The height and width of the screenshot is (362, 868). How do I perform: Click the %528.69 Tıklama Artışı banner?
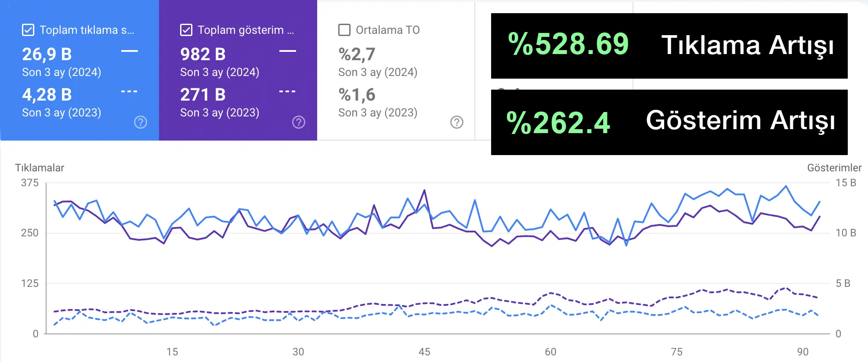tap(669, 46)
